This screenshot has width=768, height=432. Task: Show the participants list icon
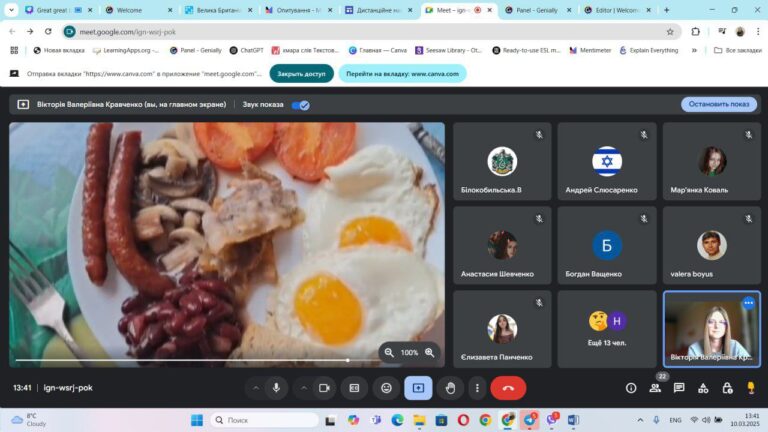[x=655, y=388]
